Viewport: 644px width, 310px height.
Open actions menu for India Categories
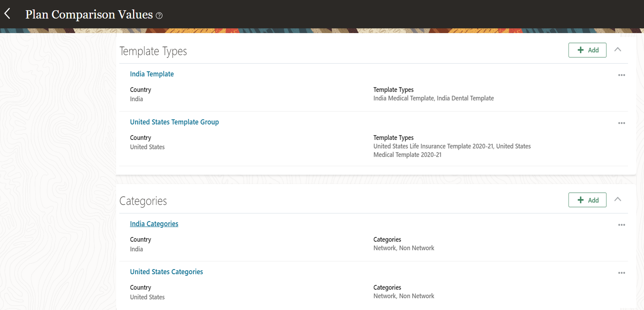621,225
